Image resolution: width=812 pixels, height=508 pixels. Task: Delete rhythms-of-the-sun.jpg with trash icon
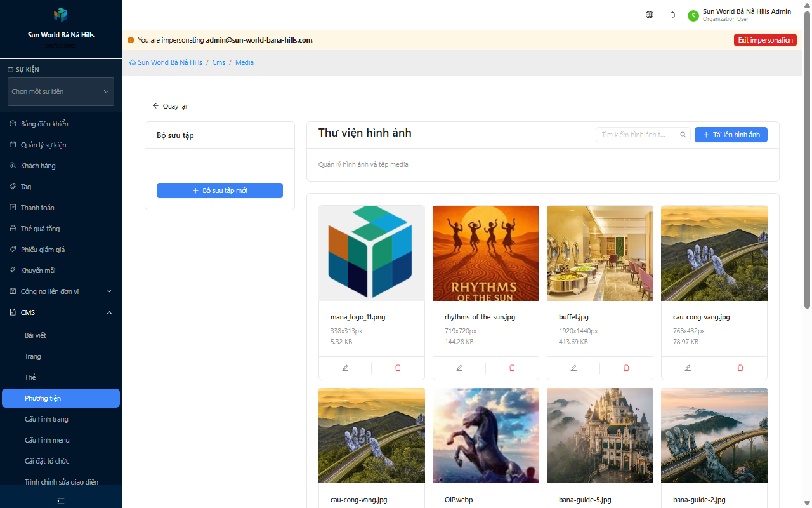click(x=512, y=368)
